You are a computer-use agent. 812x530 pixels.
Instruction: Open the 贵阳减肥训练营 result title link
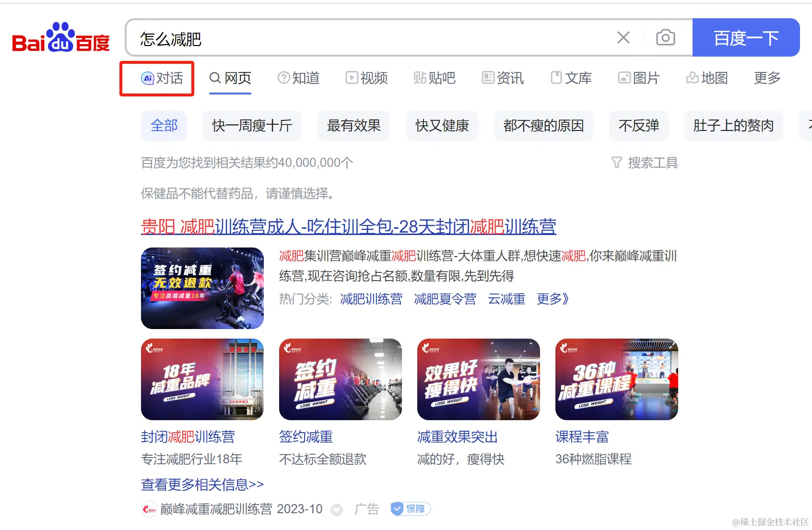click(349, 226)
